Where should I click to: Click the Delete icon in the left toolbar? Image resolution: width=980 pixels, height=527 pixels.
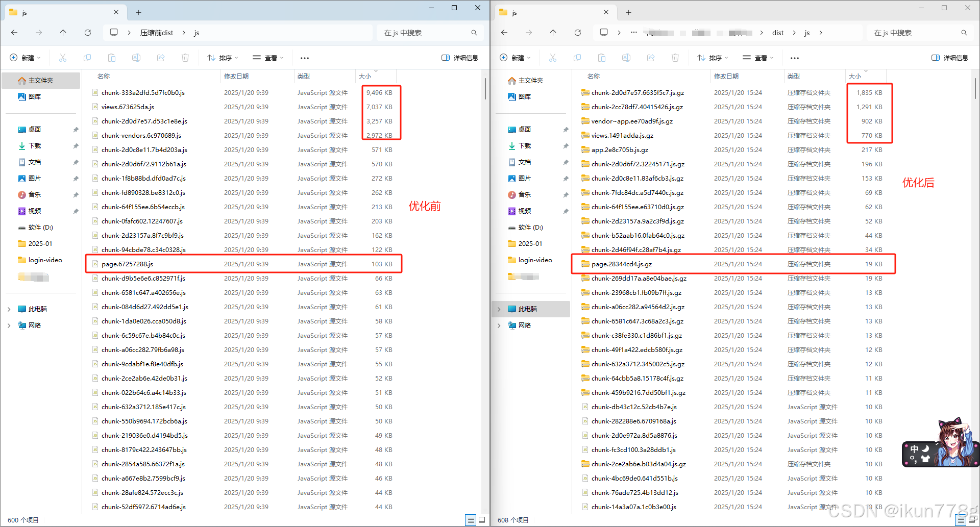click(185, 57)
